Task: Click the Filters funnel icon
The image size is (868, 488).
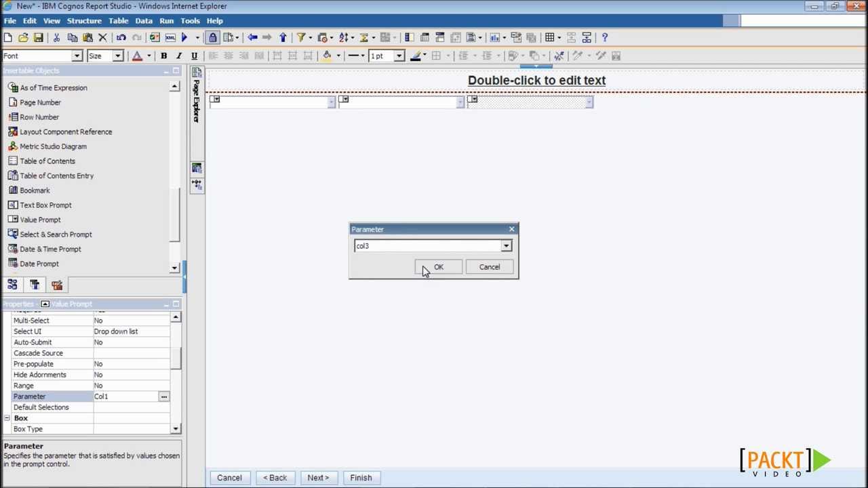Action: (300, 38)
